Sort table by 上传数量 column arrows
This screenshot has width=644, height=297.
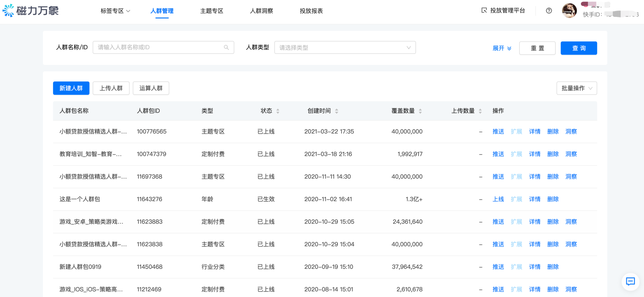(x=480, y=111)
